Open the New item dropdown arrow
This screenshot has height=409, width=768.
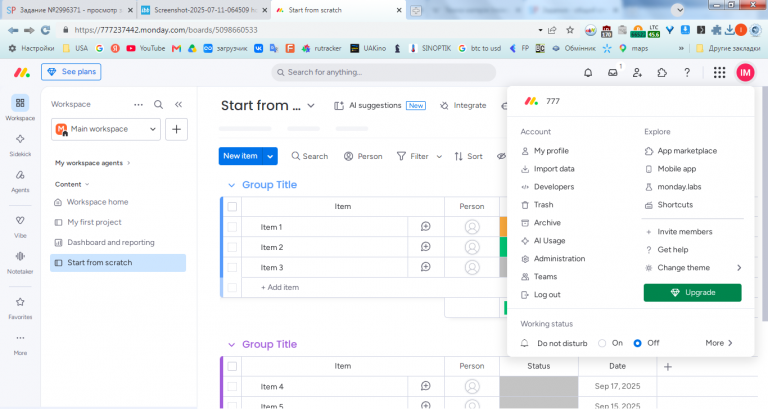pos(270,156)
